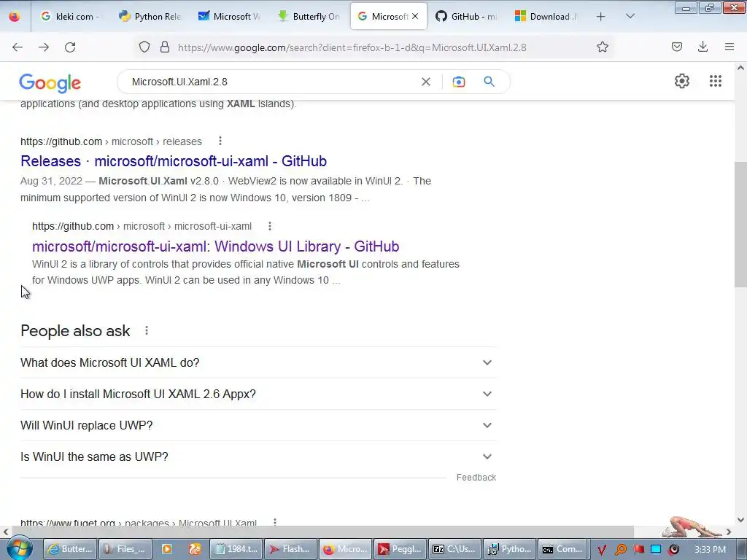This screenshot has width=747, height=560.
Task: Click the red circular disc tray icon
Action: point(673,549)
